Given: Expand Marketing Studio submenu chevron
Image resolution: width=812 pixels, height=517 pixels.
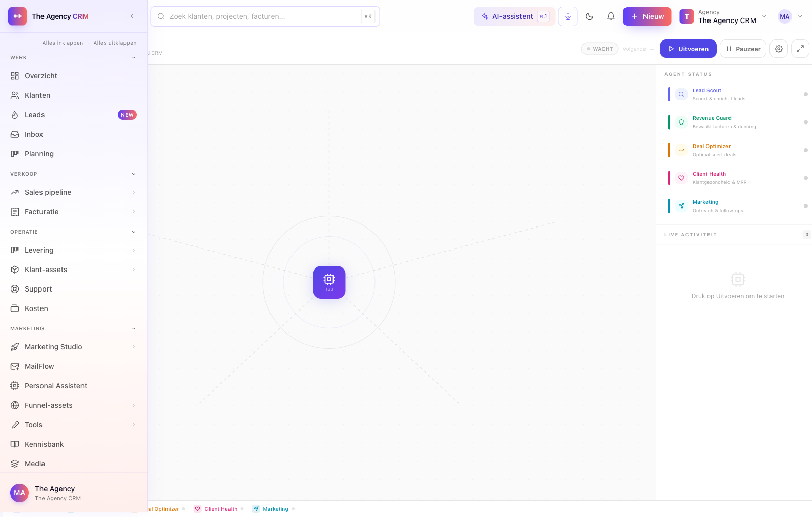Looking at the screenshot, I should [x=134, y=347].
